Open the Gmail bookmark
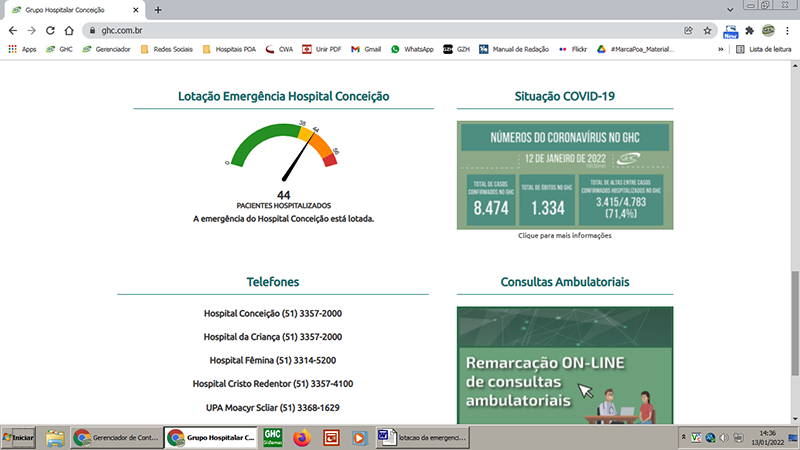 point(366,48)
